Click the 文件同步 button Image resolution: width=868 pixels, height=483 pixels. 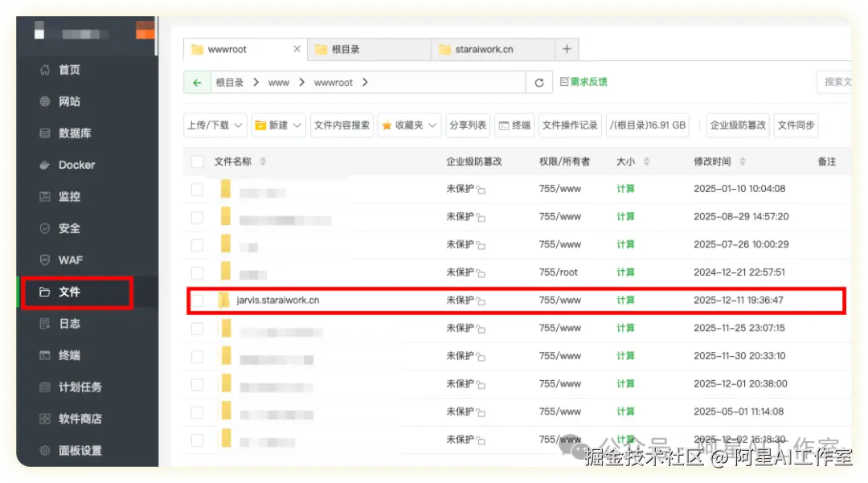tap(796, 125)
